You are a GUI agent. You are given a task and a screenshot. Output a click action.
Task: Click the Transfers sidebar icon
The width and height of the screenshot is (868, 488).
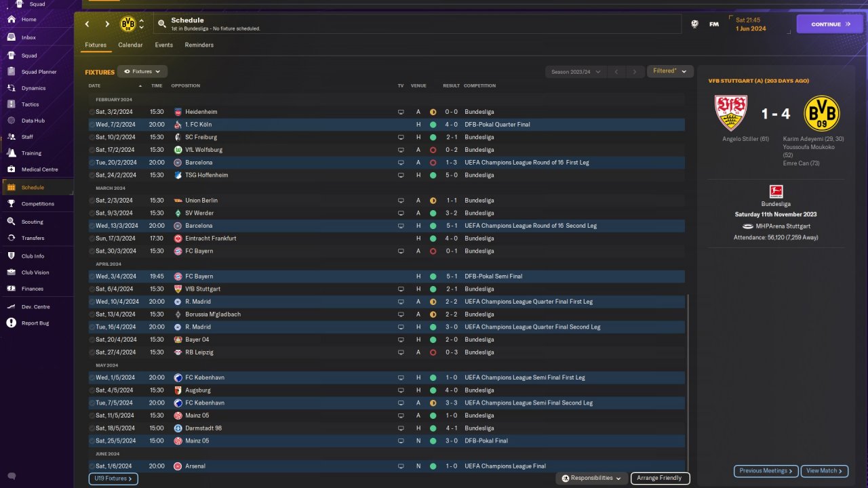[12, 238]
